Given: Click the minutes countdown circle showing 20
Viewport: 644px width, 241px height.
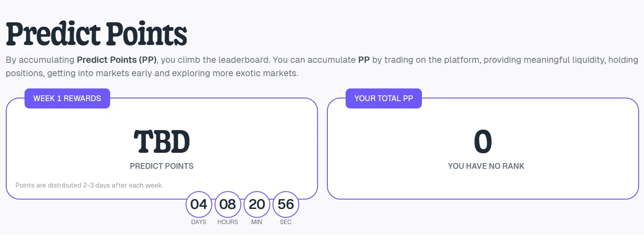Looking at the screenshot, I should click(x=257, y=204).
